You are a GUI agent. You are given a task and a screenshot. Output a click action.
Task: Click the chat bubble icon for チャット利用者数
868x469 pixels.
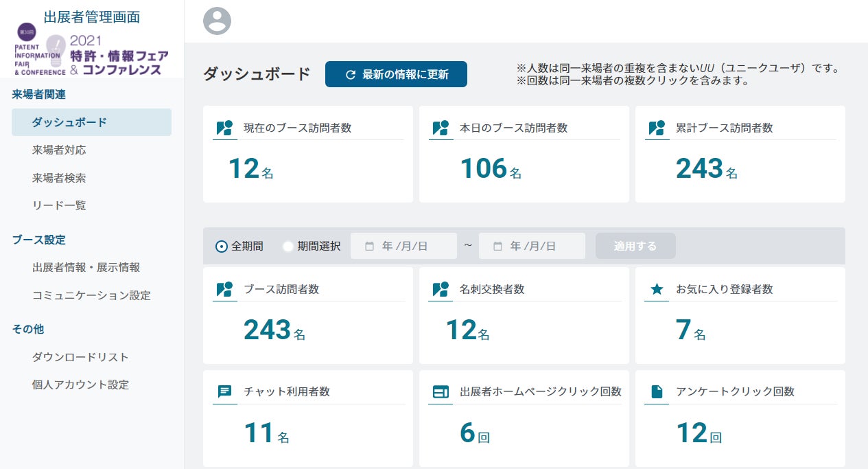224,391
